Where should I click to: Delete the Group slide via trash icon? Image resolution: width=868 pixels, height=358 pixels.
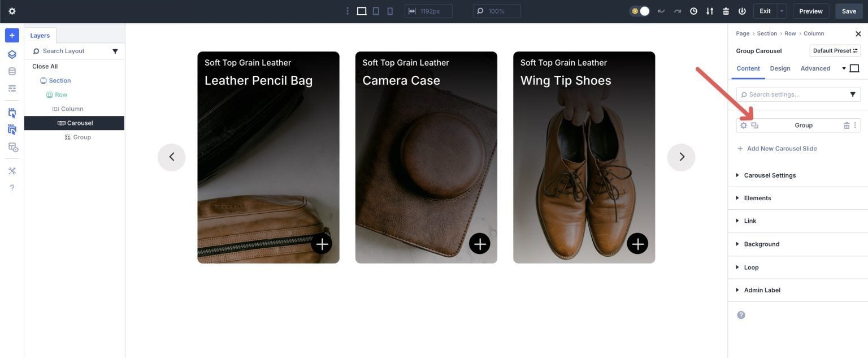846,125
